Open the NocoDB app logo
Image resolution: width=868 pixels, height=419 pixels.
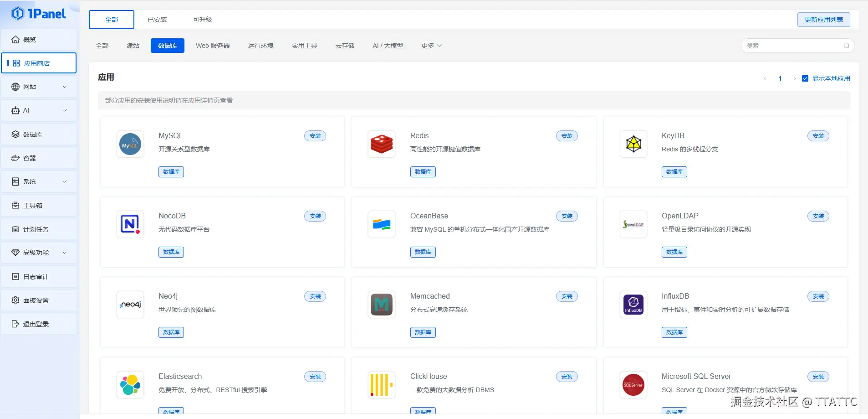130,224
